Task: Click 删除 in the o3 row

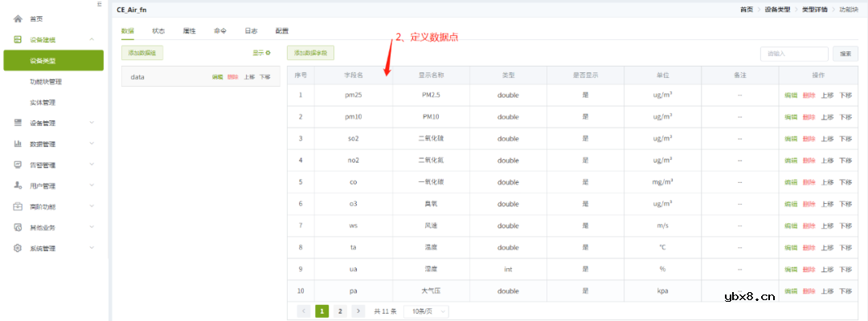Action: 809,204
